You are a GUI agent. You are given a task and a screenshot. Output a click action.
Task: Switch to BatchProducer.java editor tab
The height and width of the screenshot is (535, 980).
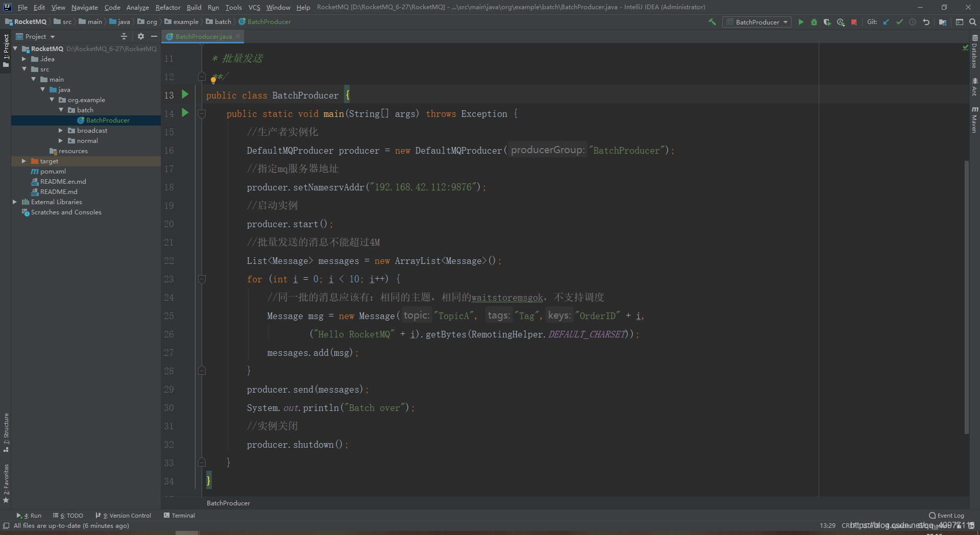203,36
